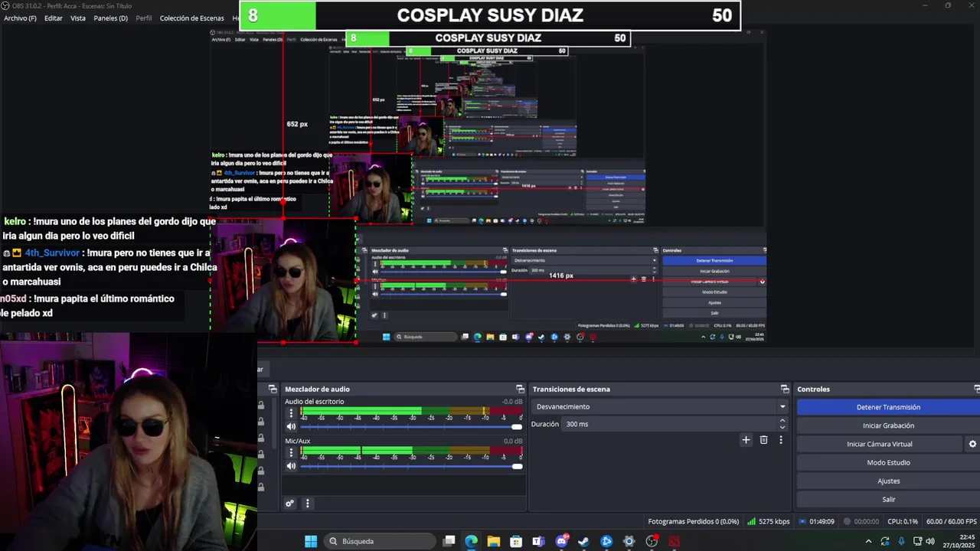Open mixer menu dots beside the gear

tap(307, 504)
